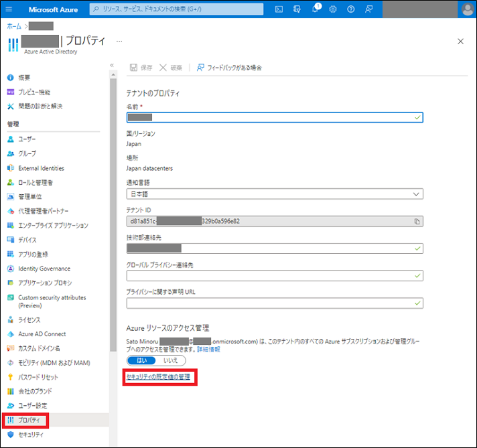
Task: Click the top bar feedback icon
Action: pos(368,9)
